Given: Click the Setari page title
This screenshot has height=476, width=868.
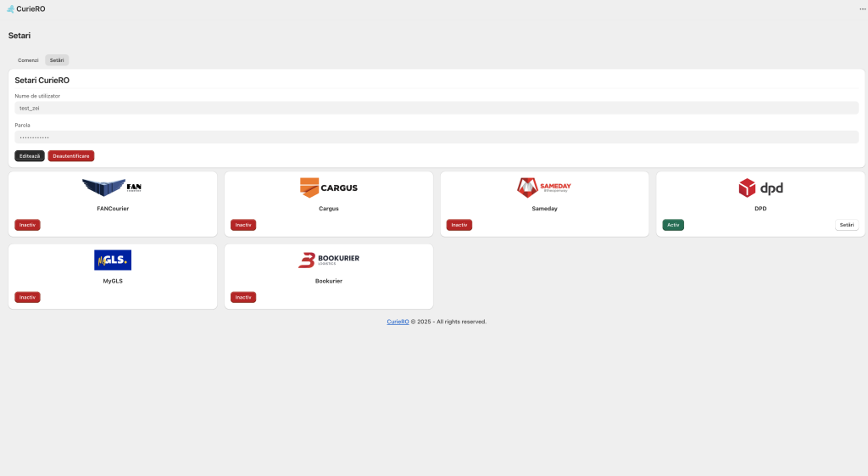Looking at the screenshot, I should coord(19,36).
